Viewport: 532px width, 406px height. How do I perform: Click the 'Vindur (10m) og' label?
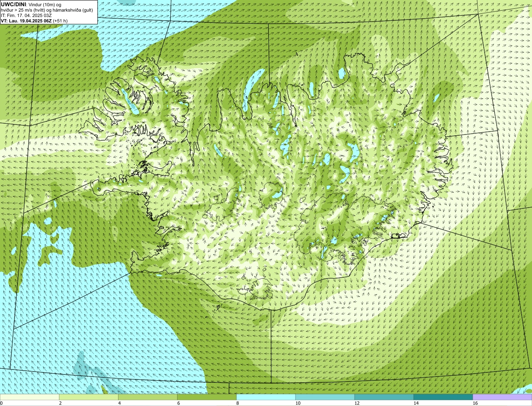44,4
